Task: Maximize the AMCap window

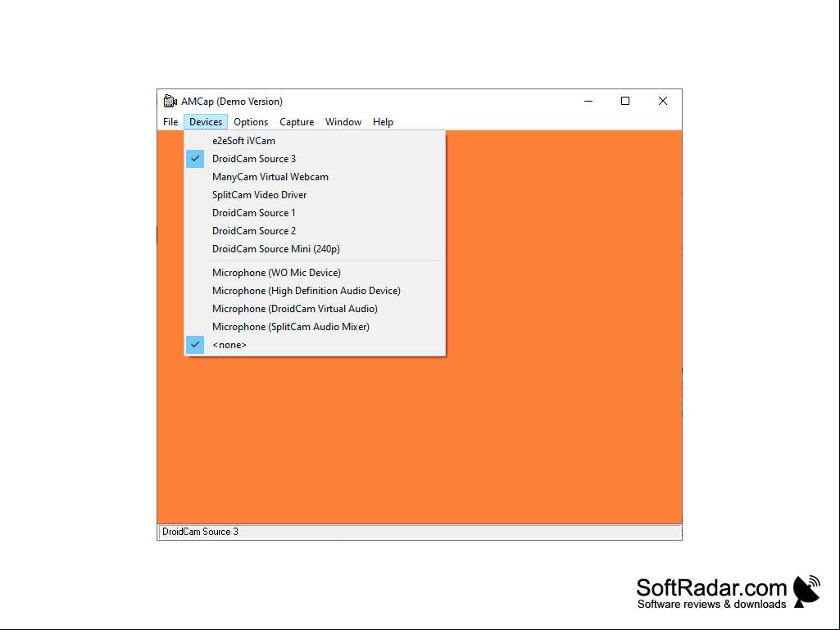Action: (625, 101)
